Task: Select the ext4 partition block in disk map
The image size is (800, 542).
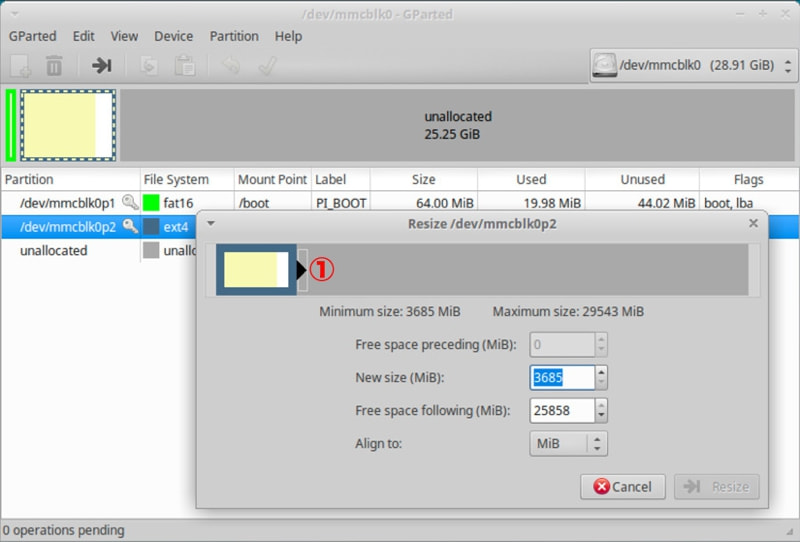Action: point(68,125)
